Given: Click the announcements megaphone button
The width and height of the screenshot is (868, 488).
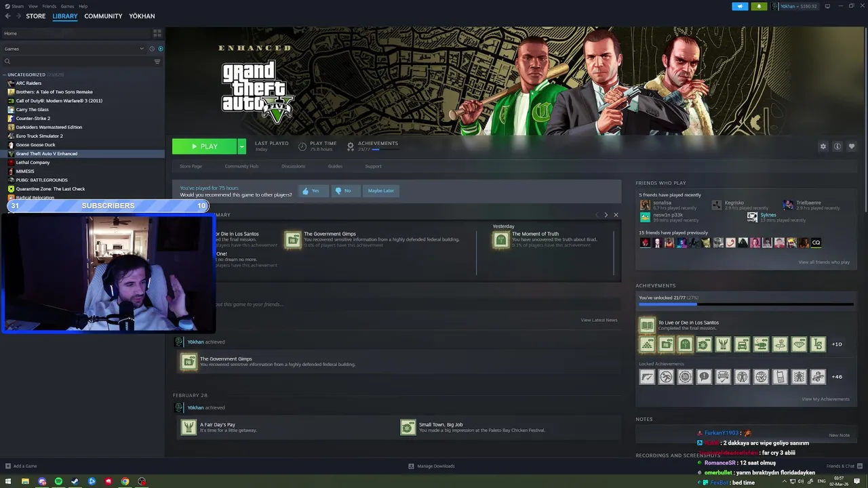Looking at the screenshot, I should pos(740,6).
